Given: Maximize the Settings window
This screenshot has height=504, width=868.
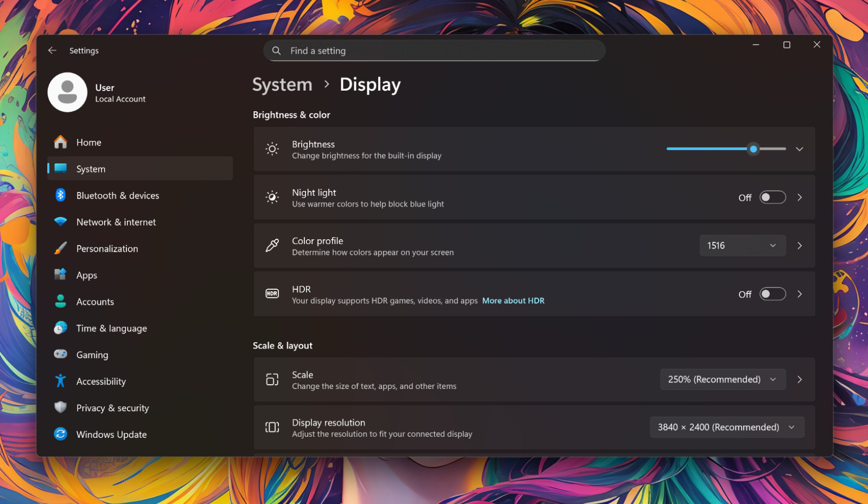Looking at the screenshot, I should click(x=787, y=44).
